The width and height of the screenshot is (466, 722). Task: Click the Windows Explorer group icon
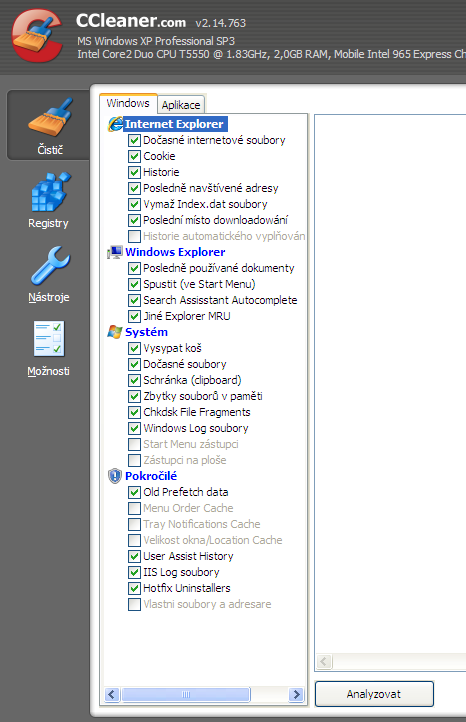tap(115, 252)
